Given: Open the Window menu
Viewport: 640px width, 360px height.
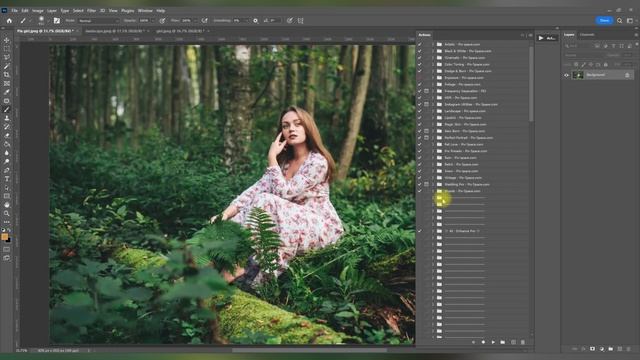Looking at the screenshot, I should click(x=145, y=10).
